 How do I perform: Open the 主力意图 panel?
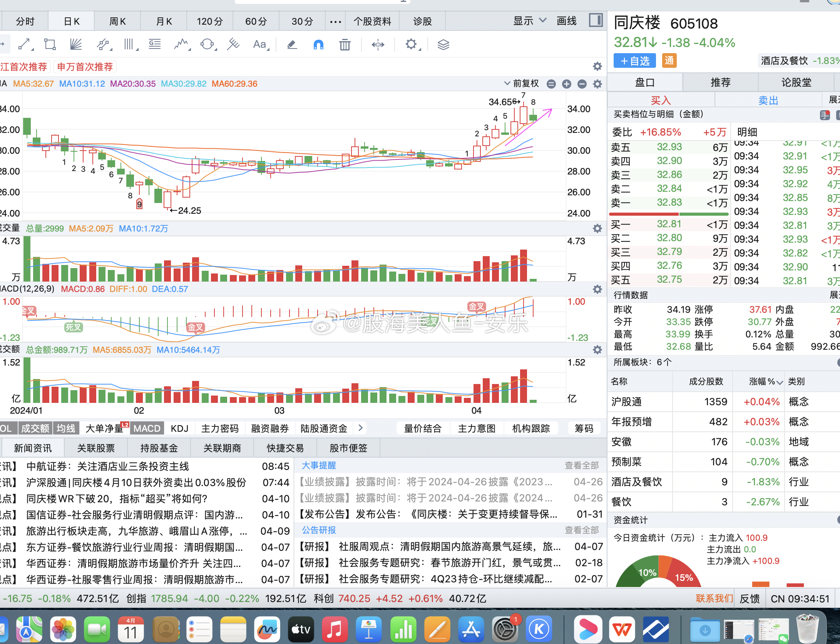(477, 428)
